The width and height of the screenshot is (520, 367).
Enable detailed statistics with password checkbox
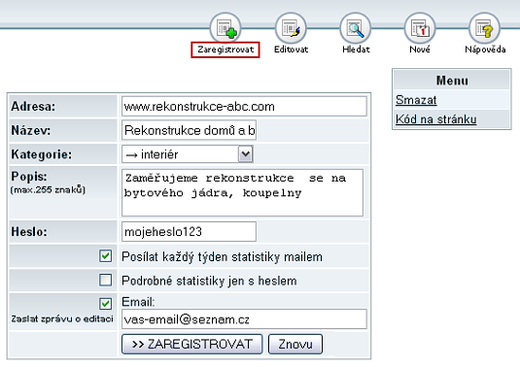click(105, 280)
